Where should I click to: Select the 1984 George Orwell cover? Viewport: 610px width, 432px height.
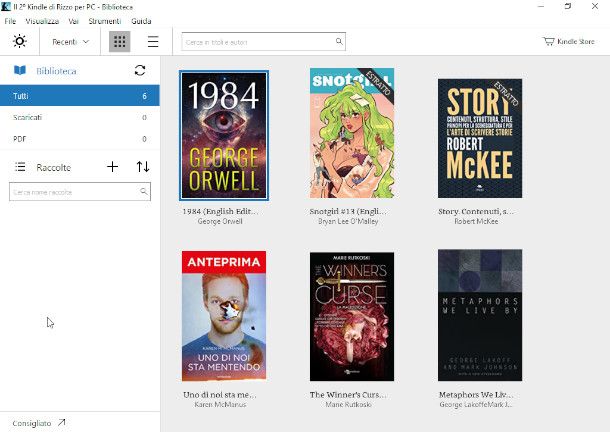click(224, 135)
